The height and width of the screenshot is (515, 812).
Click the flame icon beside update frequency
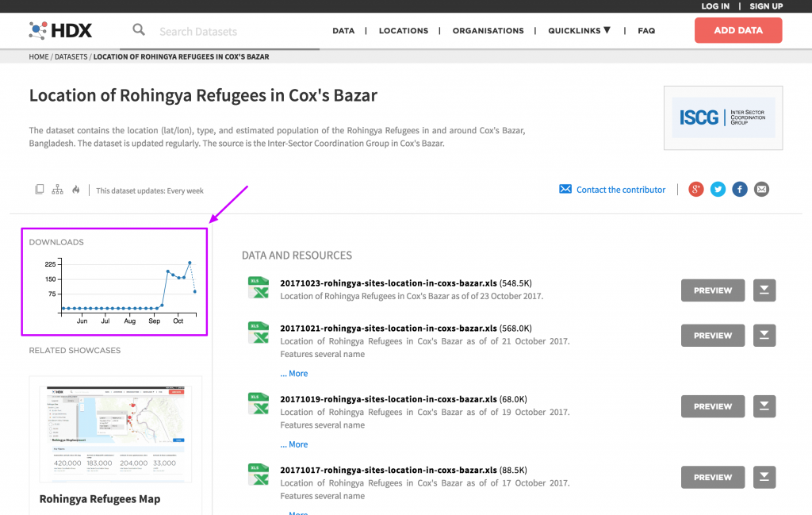(x=76, y=190)
